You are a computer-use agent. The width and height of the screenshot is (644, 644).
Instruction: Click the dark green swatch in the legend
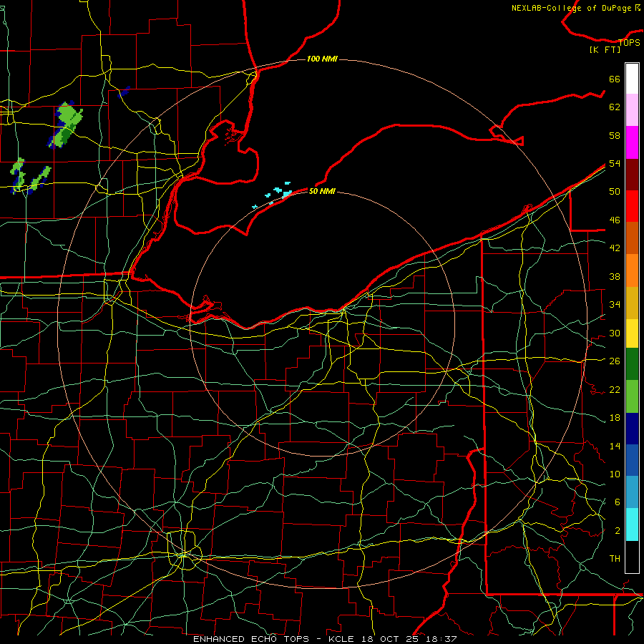pos(632,364)
